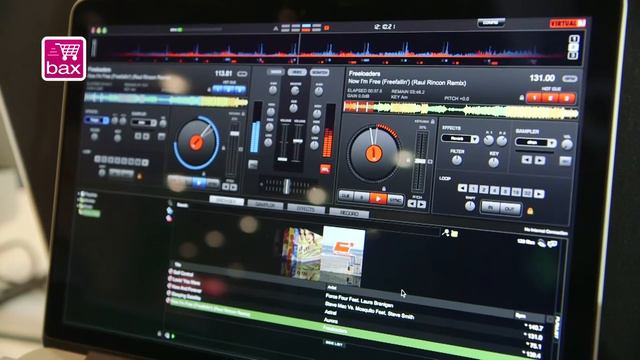640x360 pixels.
Task: Trigger right deck hot cue 3
Action: (x=567, y=99)
